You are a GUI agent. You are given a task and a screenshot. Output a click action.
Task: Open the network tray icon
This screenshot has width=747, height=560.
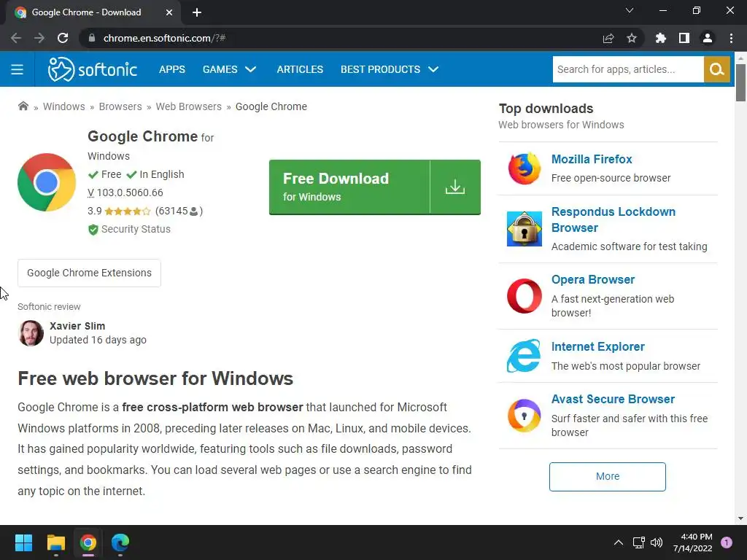tap(638, 542)
